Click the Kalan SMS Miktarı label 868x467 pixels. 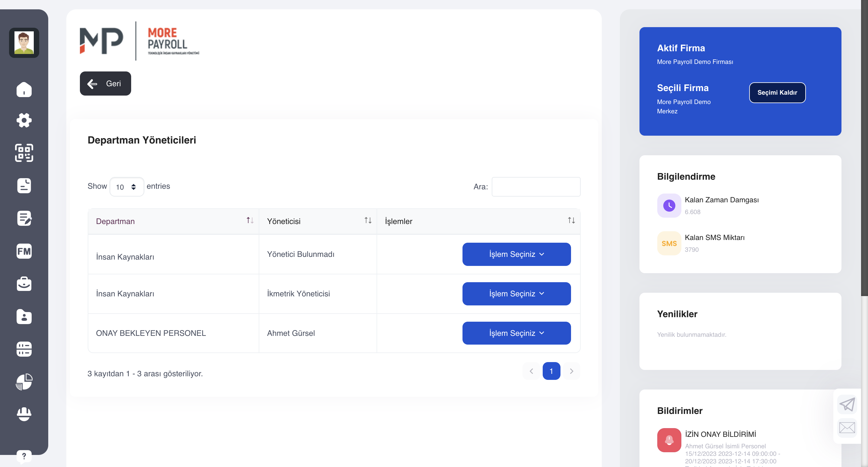click(x=715, y=238)
